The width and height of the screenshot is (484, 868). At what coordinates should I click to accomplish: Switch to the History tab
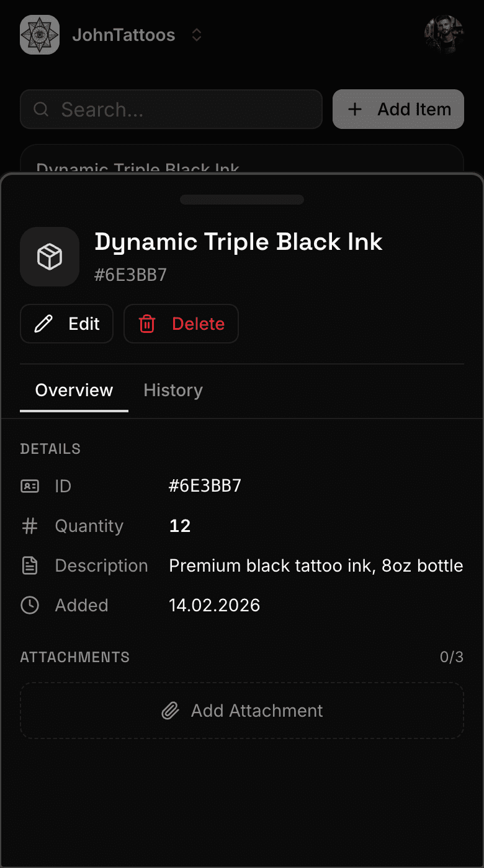tap(173, 391)
